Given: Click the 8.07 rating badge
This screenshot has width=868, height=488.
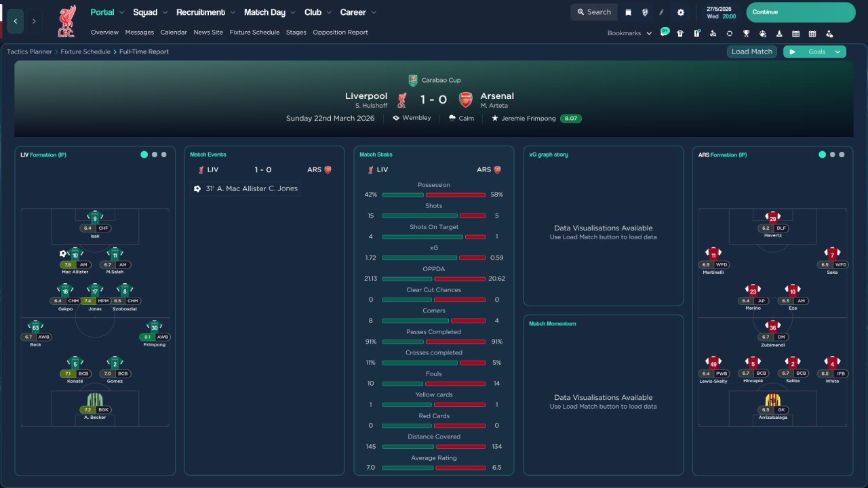Looking at the screenshot, I should (x=571, y=118).
